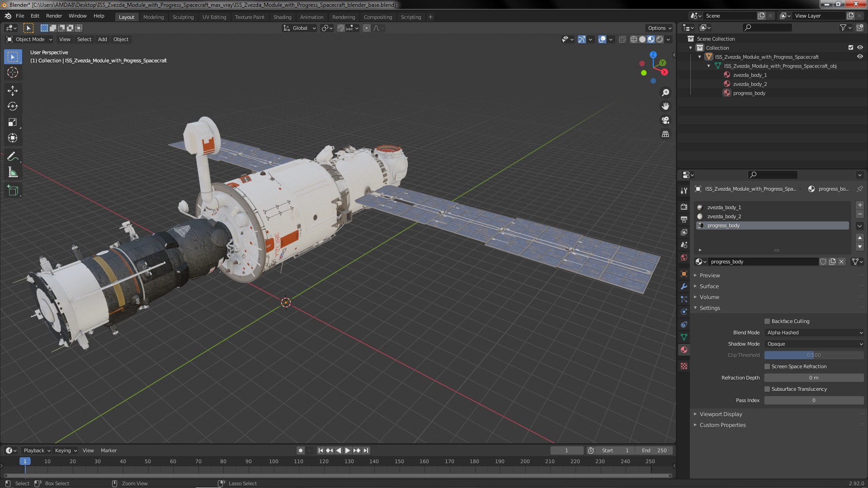This screenshot has height=488, width=868.
Task: Open the Render properties tab
Action: 684,206
